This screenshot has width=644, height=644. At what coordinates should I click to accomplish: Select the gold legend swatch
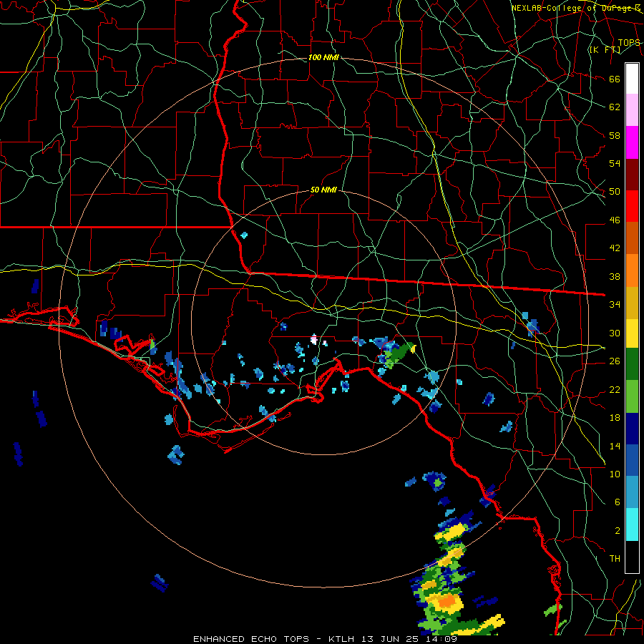(x=632, y=302)
